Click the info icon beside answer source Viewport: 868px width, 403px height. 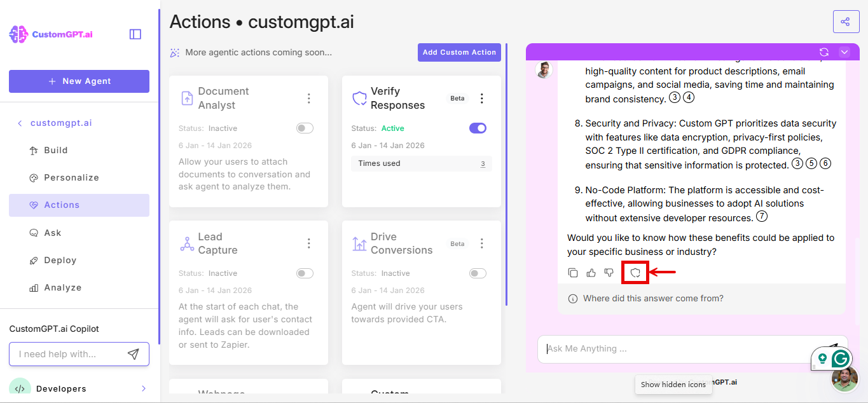(x=573, y=299)
